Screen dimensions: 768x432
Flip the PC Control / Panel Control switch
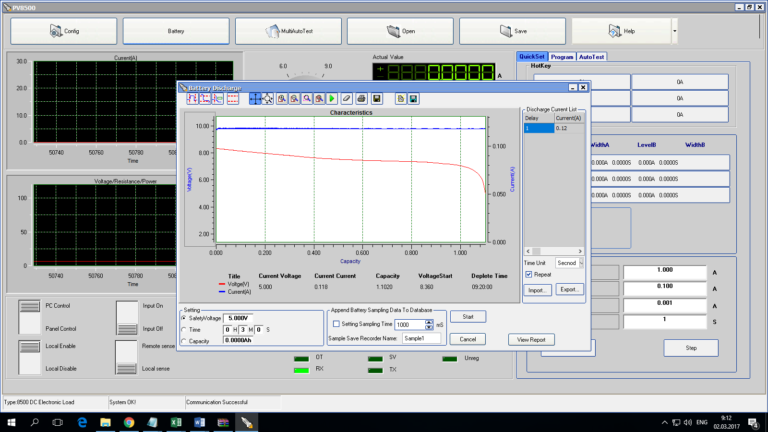(29, 317)
